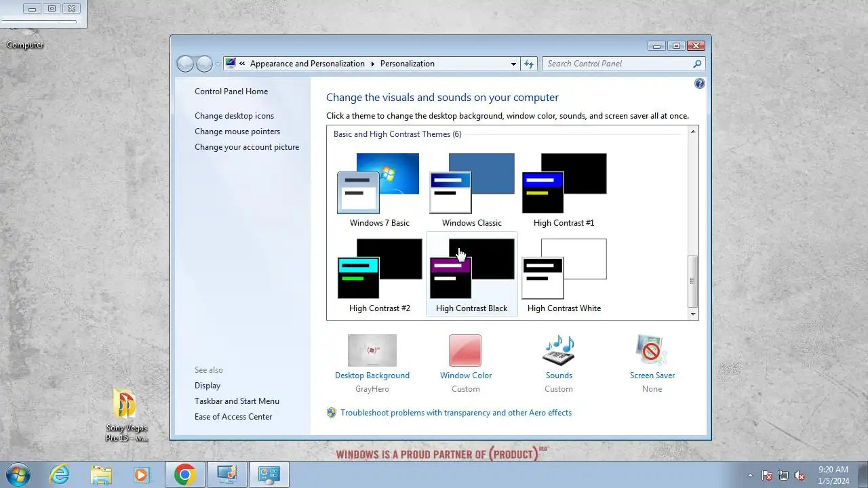The width and height of the screenshot is (868, 488).
Task: Switch to the Personalization taskbar window
Action: coord(227,474)
